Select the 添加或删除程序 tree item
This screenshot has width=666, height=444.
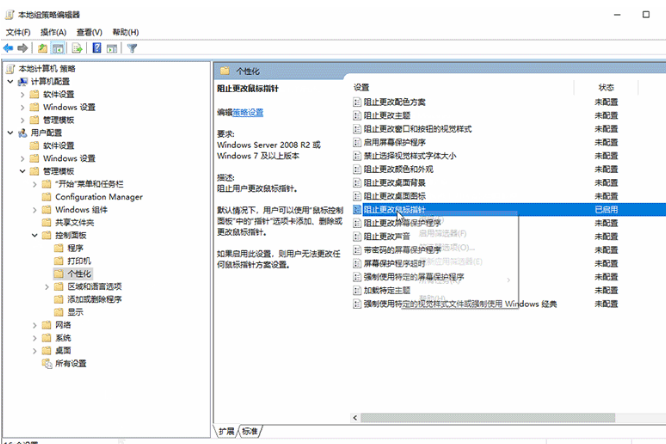95,300
